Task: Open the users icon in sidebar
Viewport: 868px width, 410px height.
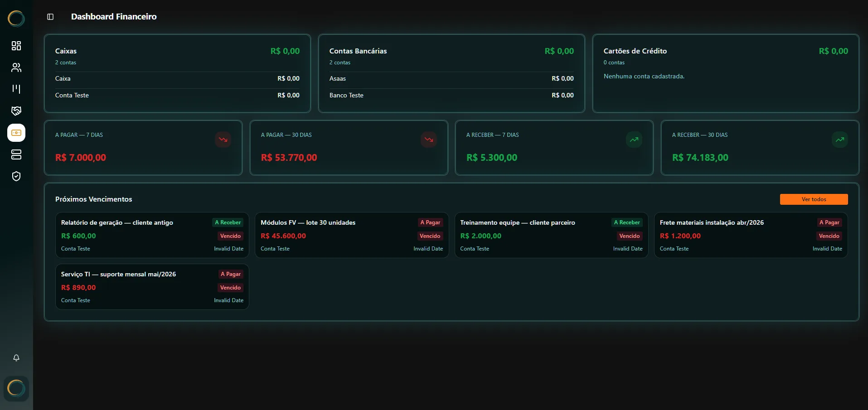Action: (16, 68)
